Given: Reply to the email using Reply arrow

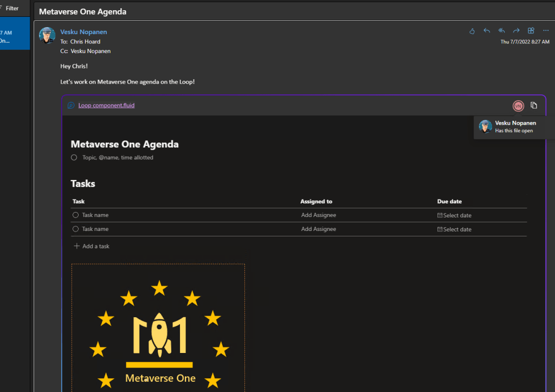Looking at the screenshot, I should click(487, 31).
